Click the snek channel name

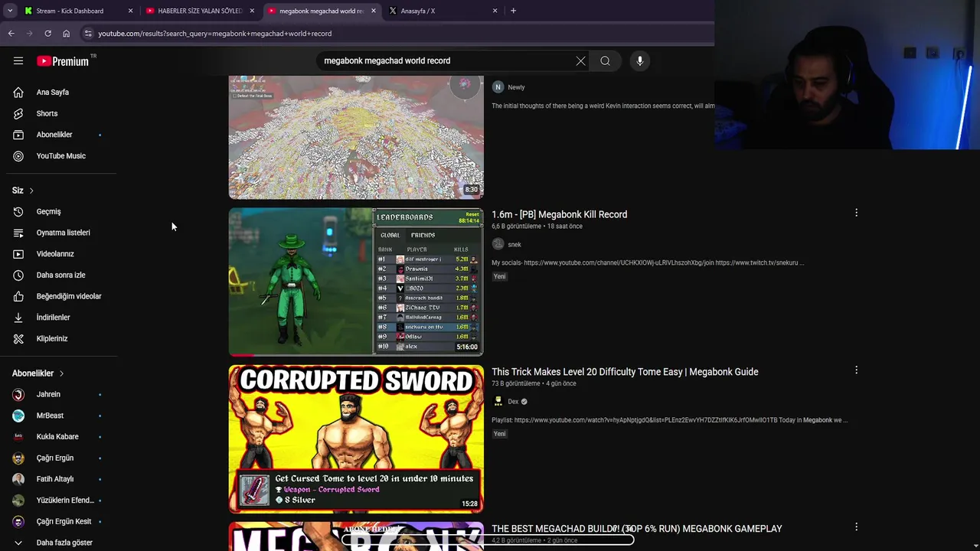click(514, 245)
